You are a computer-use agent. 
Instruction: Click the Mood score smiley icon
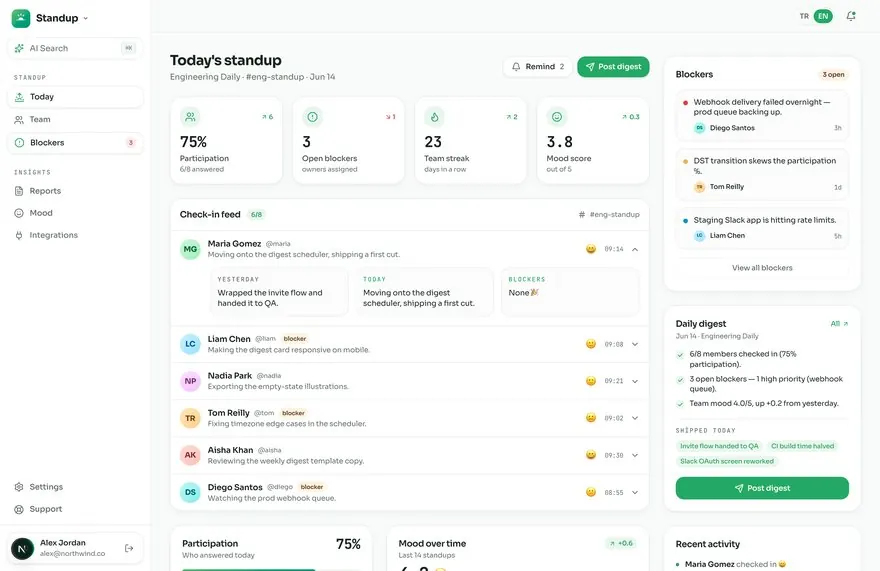point(557,117)
